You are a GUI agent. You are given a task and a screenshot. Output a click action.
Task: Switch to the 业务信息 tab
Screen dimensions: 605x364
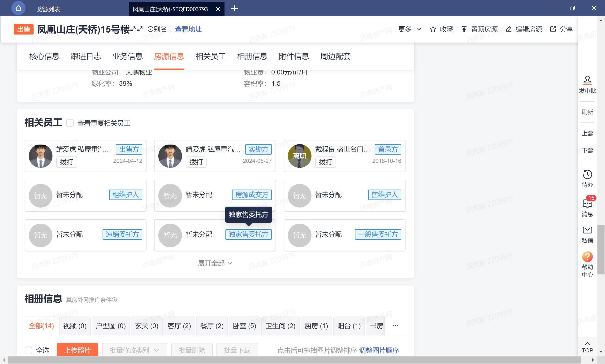coord(128,56)
